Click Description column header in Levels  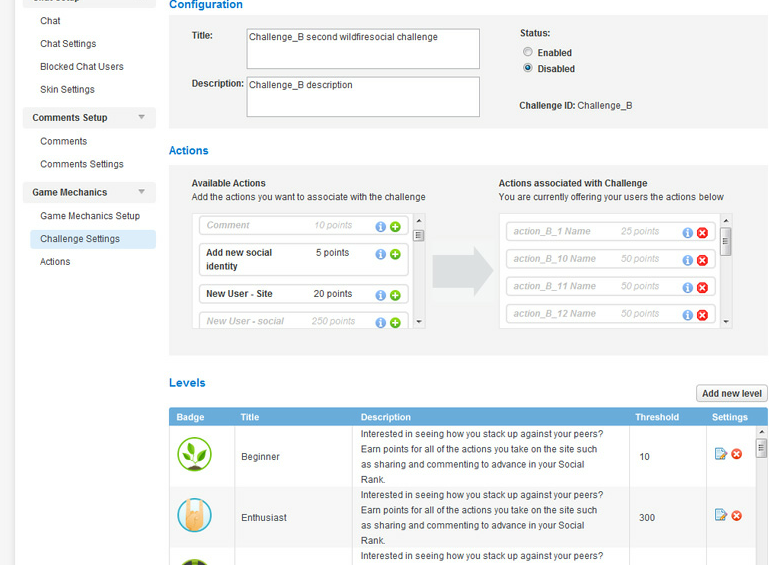coord(385,417)
